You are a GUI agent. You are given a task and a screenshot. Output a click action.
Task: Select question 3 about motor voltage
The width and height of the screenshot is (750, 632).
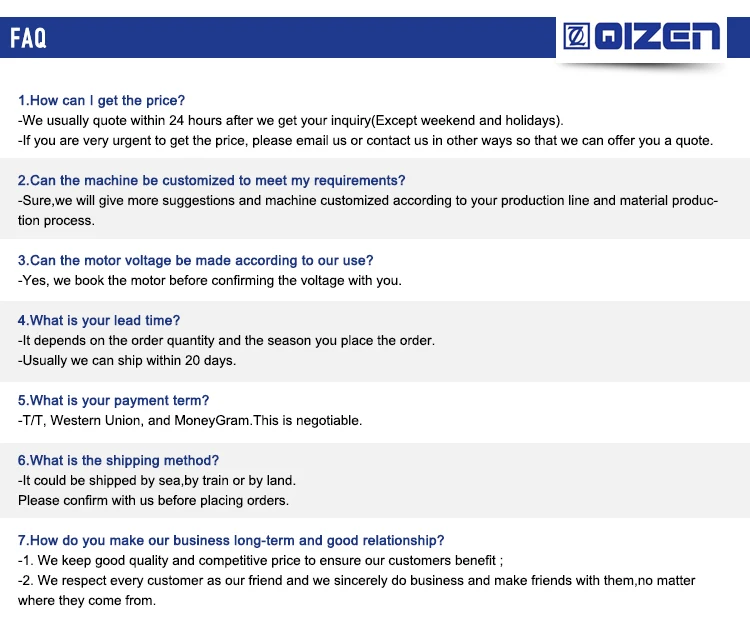point(196,261)
